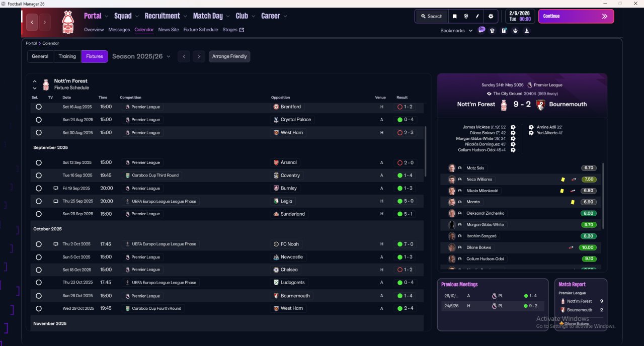
Task: Open the News Site sub-tab
Action: click(169, 30)
